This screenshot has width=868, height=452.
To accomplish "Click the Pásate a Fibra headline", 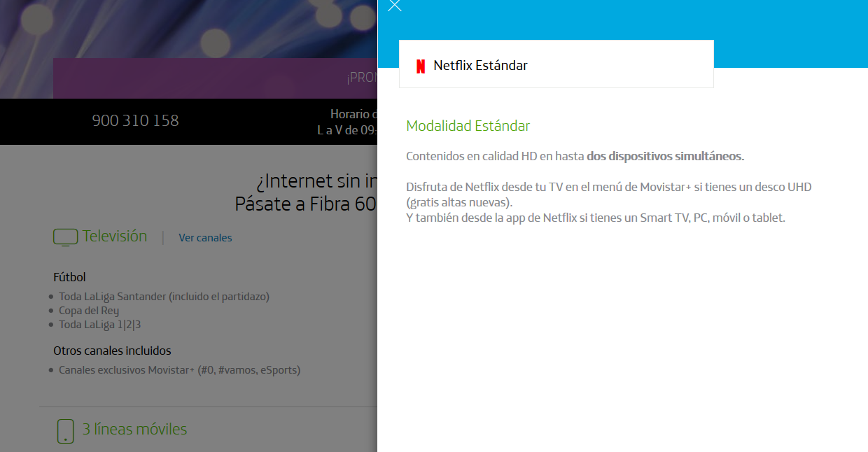I will (x=307, y=204).
